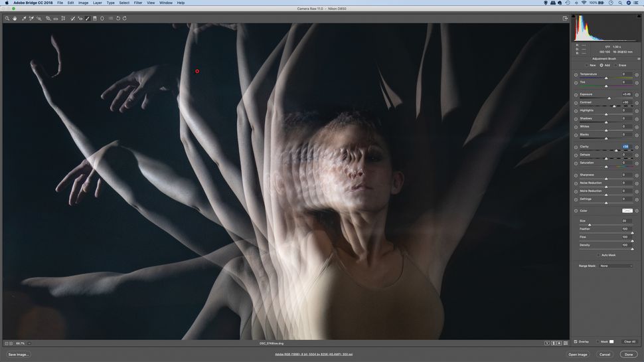Click the mask overlay color swatch
Image resolution: width=644 pixels, height=362 pixels.
pos(611,342)
